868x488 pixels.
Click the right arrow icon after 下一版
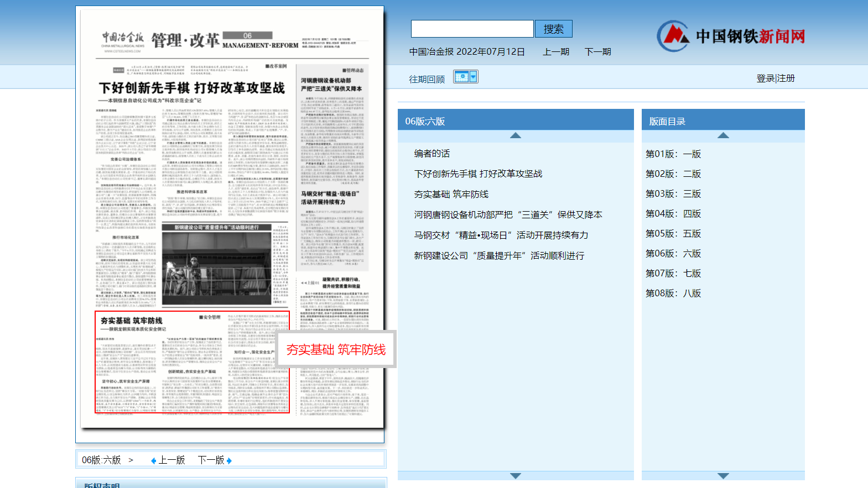(229, 460)
